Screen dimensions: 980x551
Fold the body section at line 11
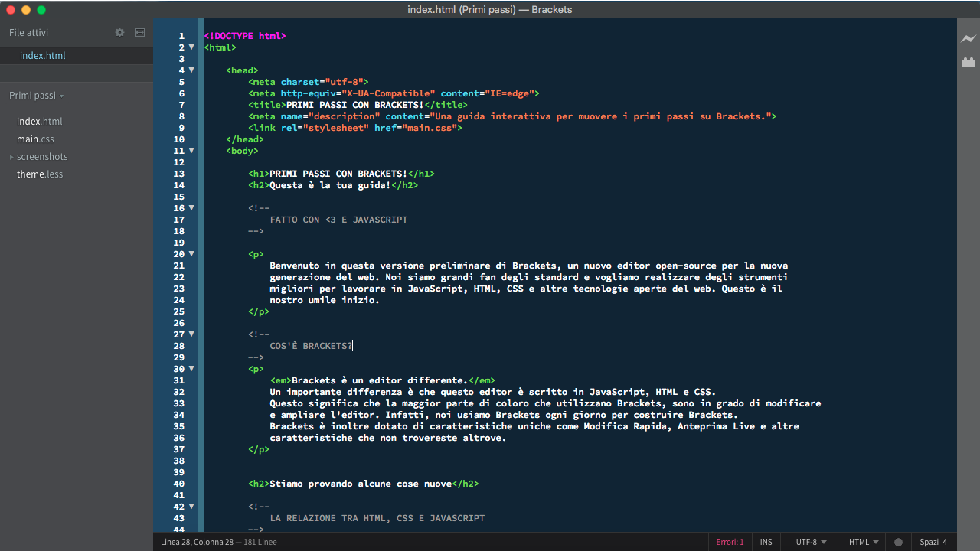click(191, 151)
